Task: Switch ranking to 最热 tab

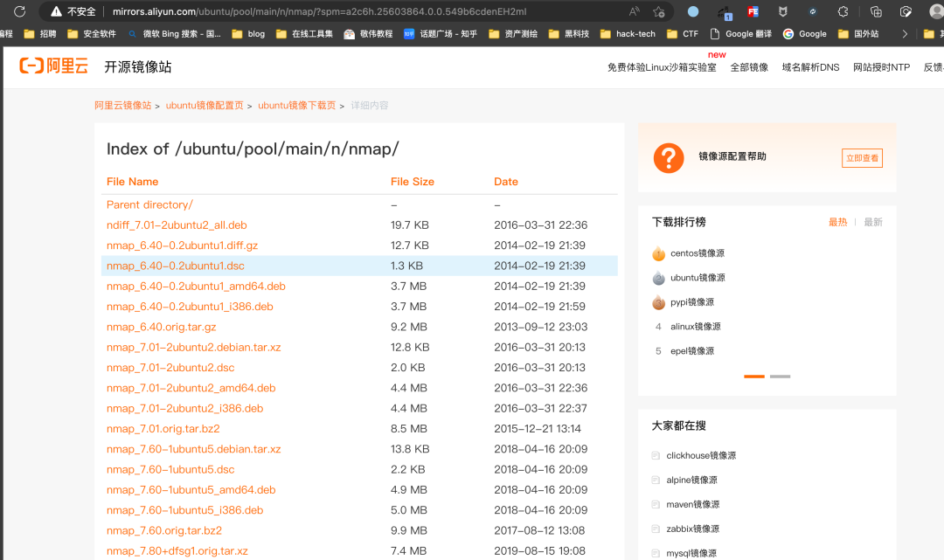Action: click(837, 222)
